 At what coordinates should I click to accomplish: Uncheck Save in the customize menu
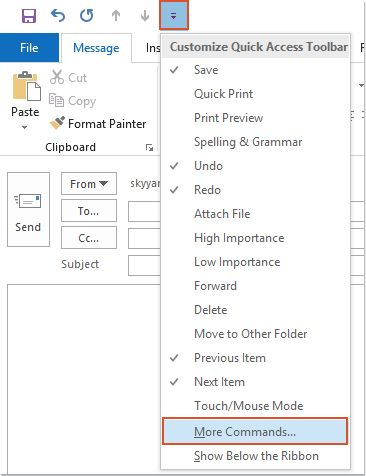click(255, 70)
